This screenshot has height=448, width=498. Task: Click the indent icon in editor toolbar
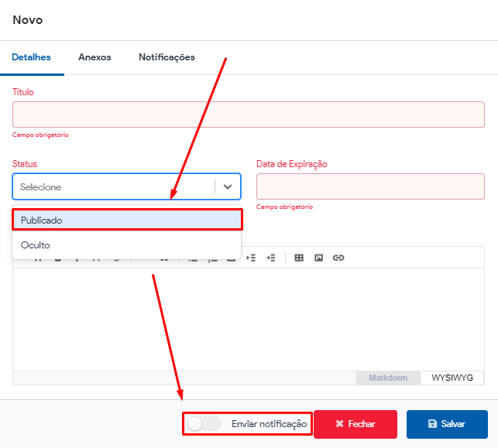(251, 258)
